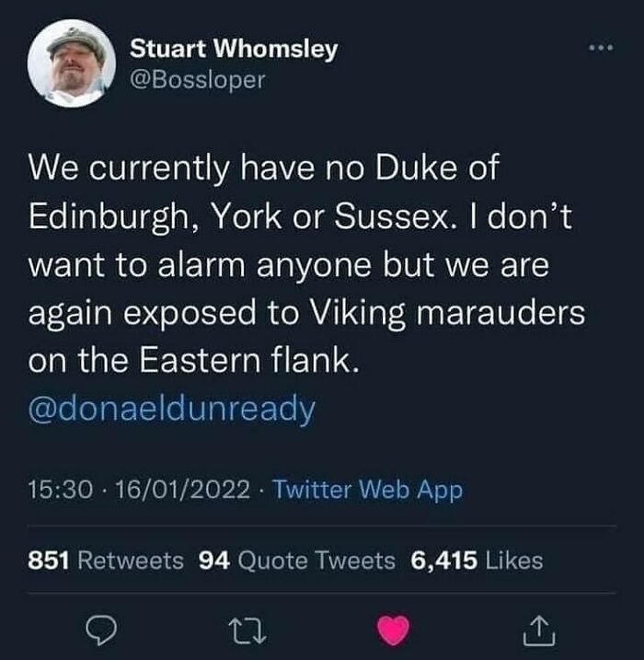Open the @donaeldunready mention
644x660 pixels.
[172, 409]
